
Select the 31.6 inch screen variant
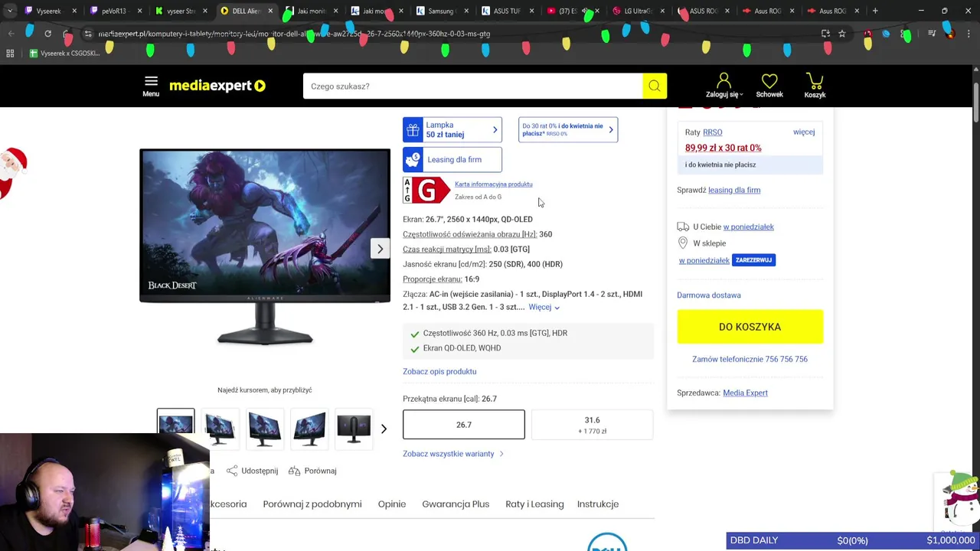tap(592, 425)
